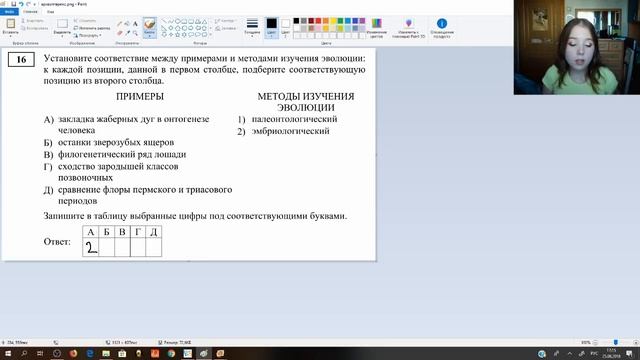Choose the green palette color

click(340, 21)
